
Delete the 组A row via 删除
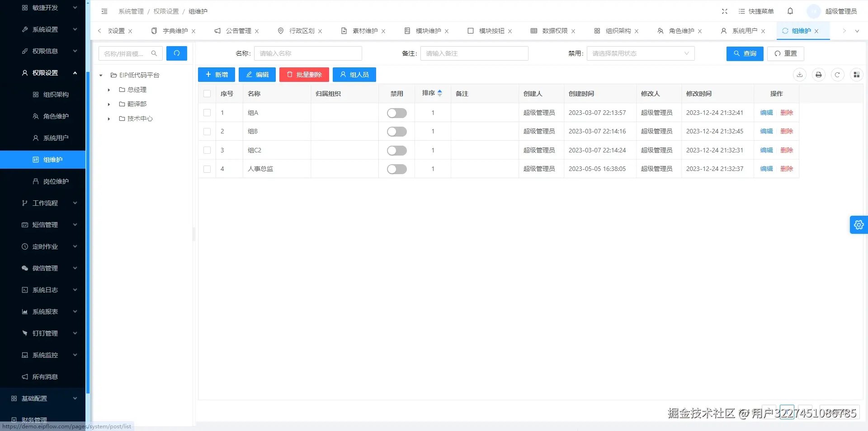pyautogui.click(x=787, y=113)
